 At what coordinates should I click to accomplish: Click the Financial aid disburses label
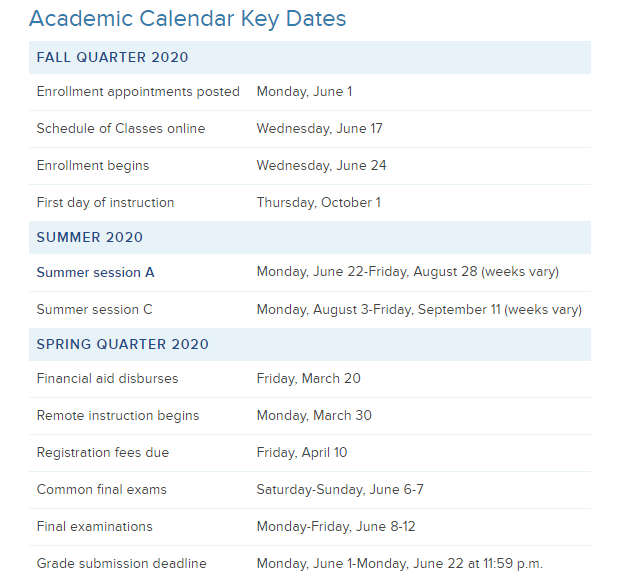107,379
